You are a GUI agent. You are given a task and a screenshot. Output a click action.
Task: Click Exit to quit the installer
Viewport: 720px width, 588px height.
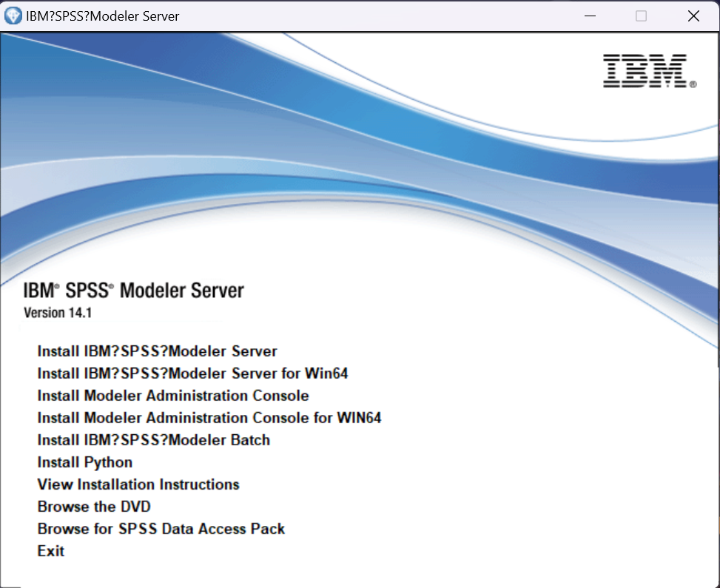(50, 551)
